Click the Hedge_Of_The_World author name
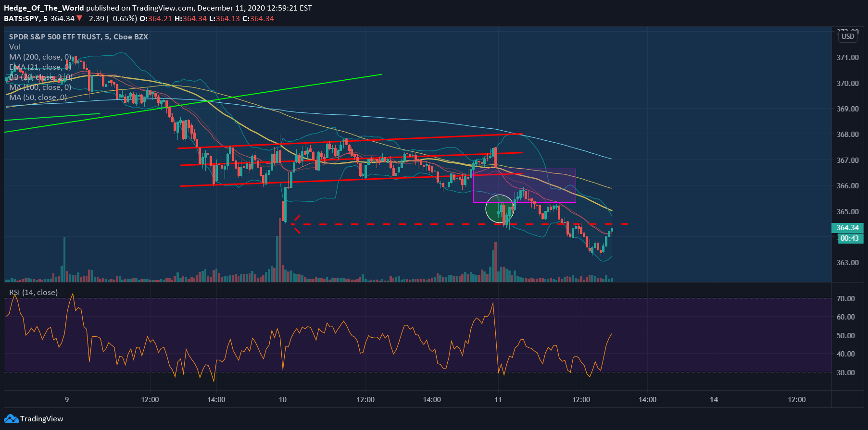The height and width of the screenshot is (430, 868). tap(44, 8)
